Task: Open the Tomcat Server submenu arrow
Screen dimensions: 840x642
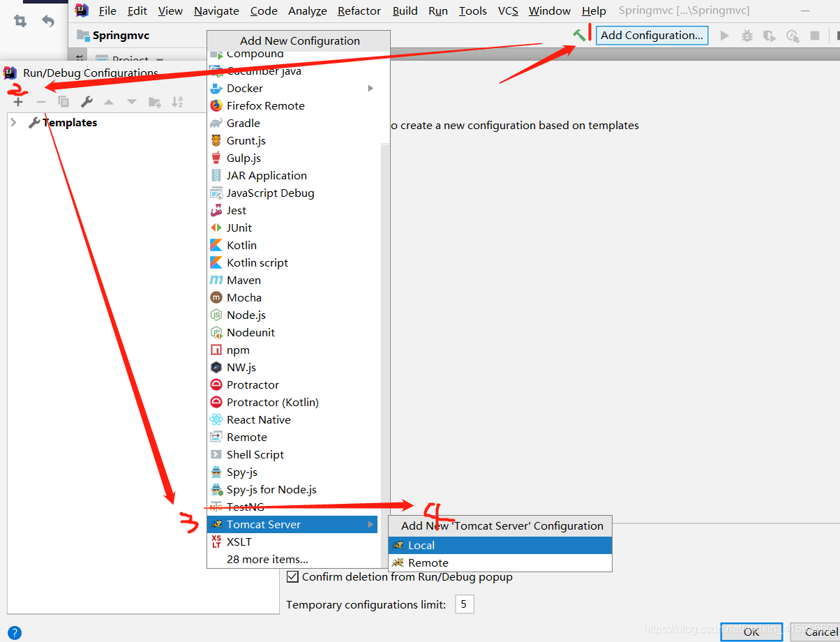Action: point(370,524)
